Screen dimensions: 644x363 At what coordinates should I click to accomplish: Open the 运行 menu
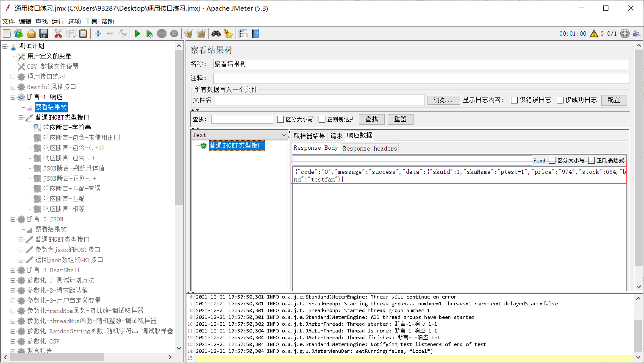pos(58,21)
